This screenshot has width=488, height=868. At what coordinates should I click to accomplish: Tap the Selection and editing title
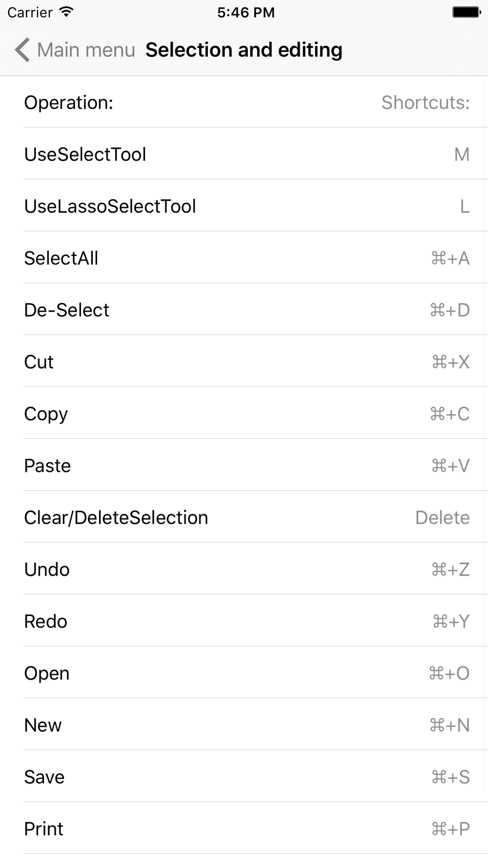[x=244, y=50]
